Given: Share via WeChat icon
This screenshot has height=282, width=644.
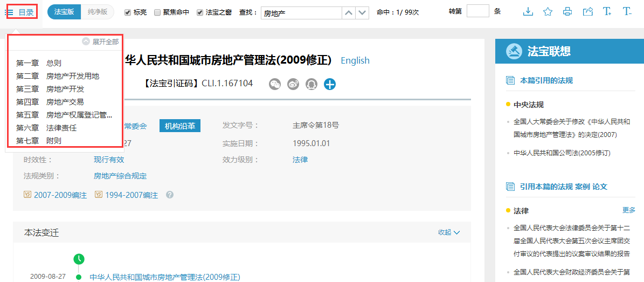Looking at the screenshot, I should click(275, 84).
